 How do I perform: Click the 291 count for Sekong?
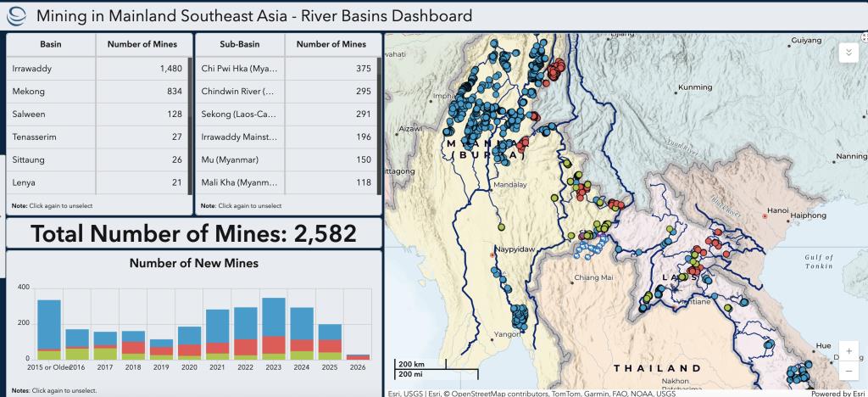click(364, 114)
